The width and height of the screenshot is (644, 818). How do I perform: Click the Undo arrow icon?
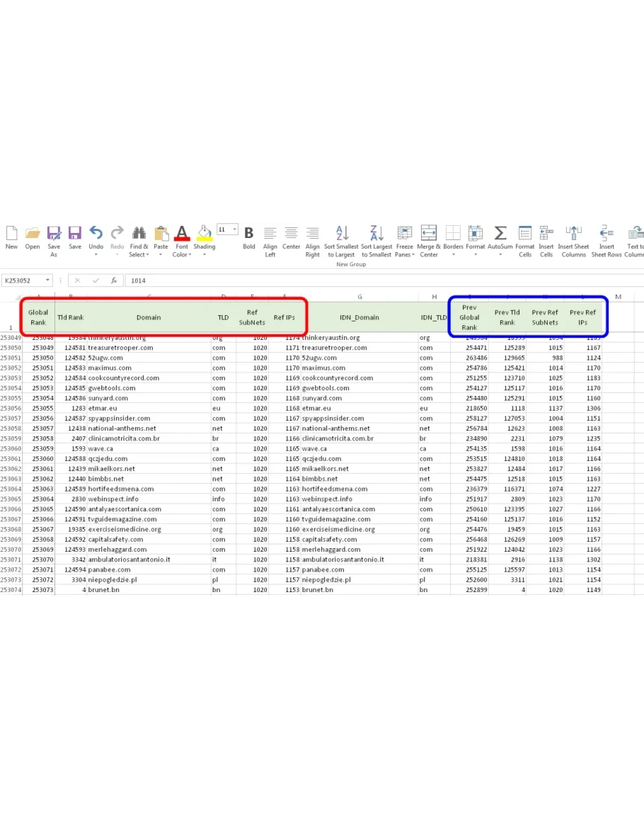(96, 233)
